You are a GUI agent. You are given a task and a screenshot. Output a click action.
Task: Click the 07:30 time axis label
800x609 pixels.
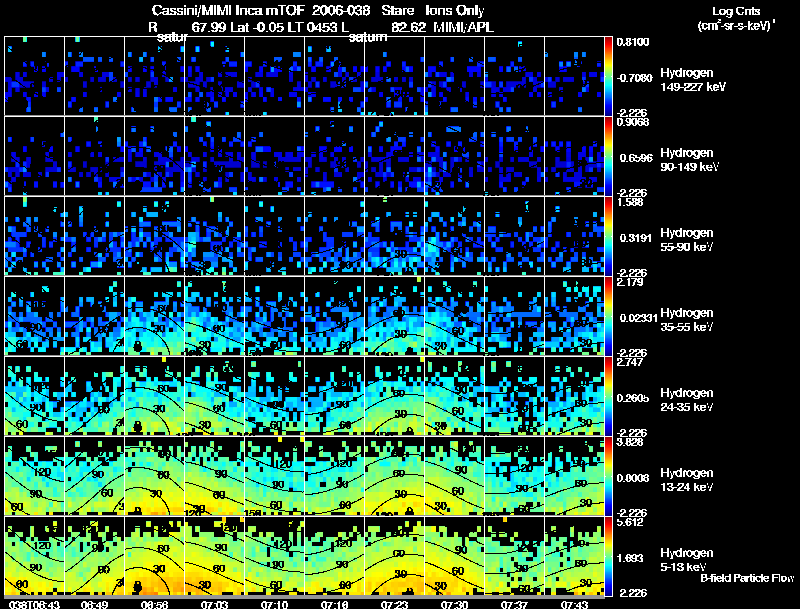pos(454,604)
